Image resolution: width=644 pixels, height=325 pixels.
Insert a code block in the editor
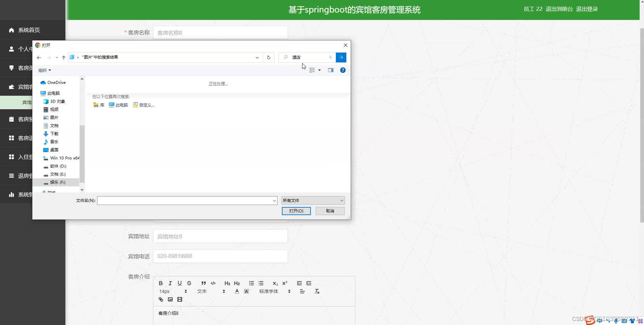(213, 283)
